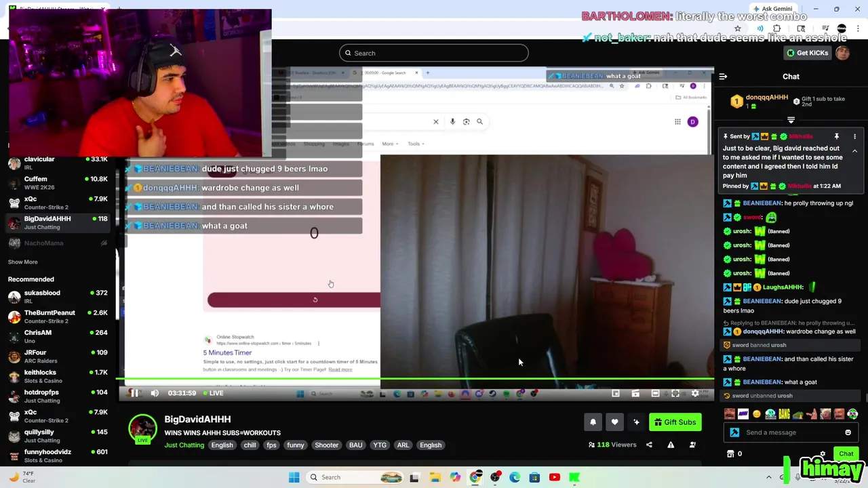
Task: Open the Just Chatting category link
Action: point(184,445)
